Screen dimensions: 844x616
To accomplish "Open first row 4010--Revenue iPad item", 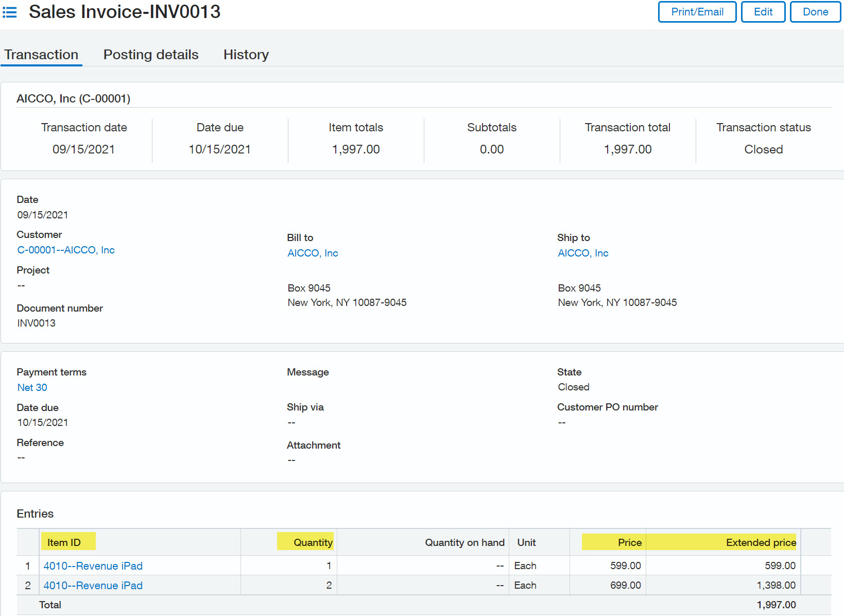I will [93, 566].
